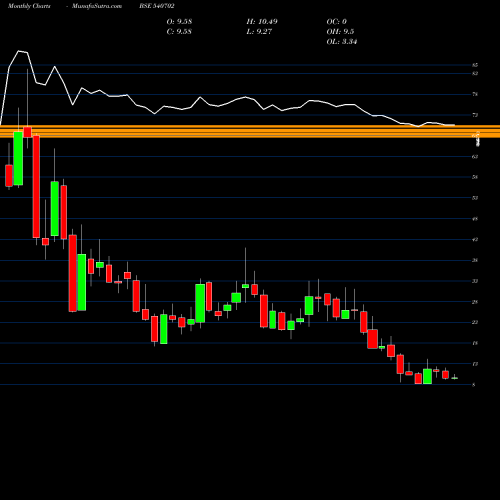
Task: Click the 22 price axis label
Action: [x=475, y=322]
